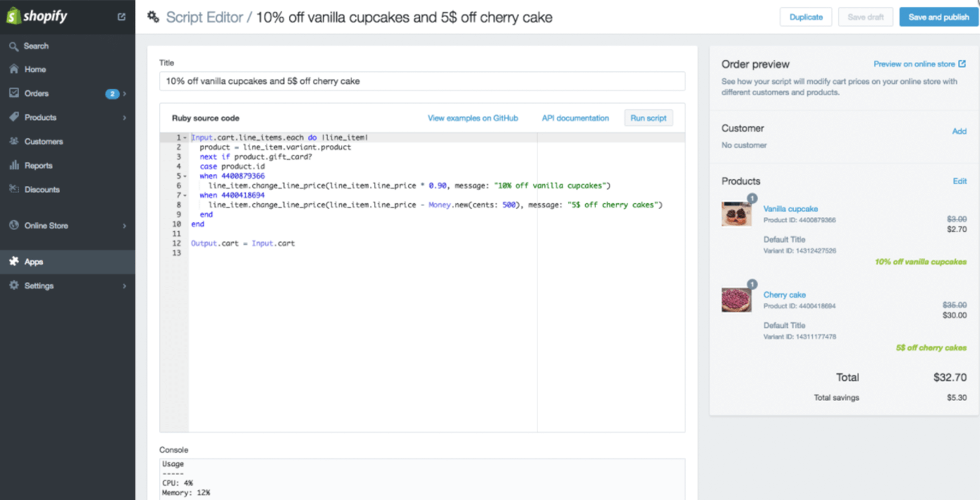Image resolution: width=980 pixels, height=500 pixels.
Task: Collapse code fold arrow on line 5
Action: (x=185, y=176)
